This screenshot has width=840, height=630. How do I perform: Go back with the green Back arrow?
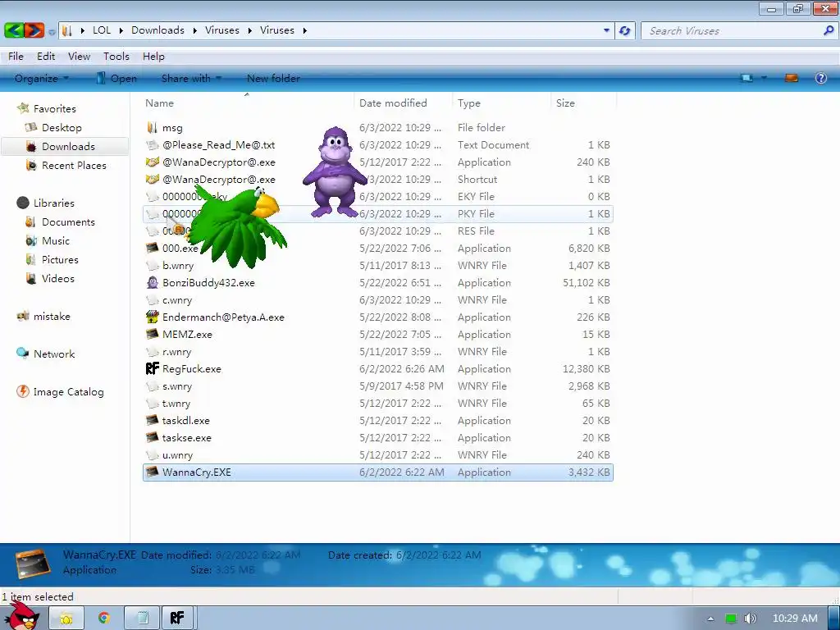(14, 30)
